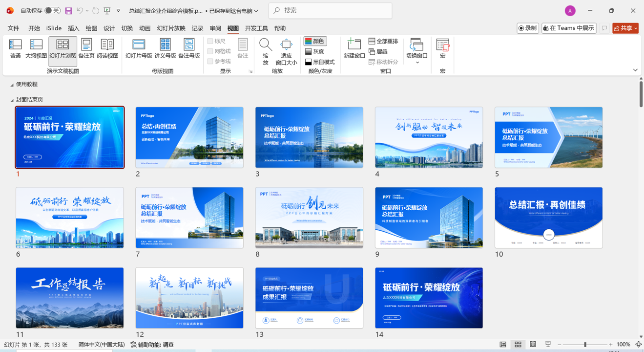Open Switch Windows (切换窗口) dropdown
This screenshot has width=644, height=352.
coord(417,52)
